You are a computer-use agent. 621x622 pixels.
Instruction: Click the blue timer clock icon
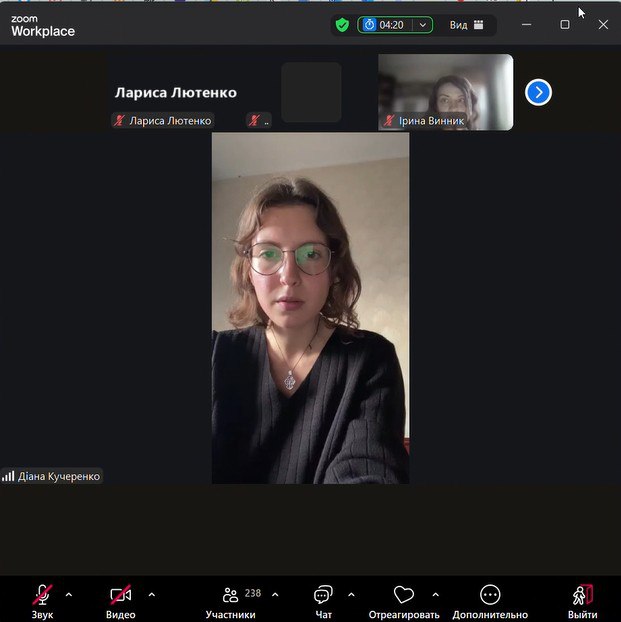369,25
